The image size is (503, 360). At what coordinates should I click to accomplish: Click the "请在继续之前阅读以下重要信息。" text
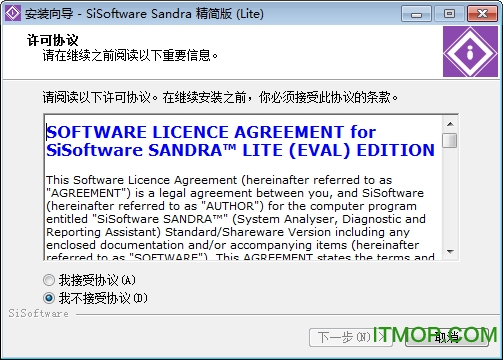click(x=130, y=55)
